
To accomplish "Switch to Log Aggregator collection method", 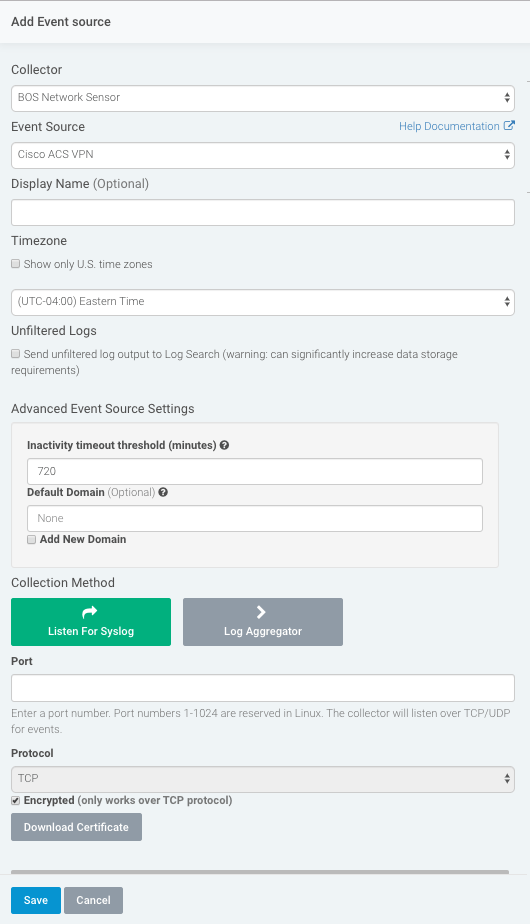I will pyautogui.click(x=263, y=622).
